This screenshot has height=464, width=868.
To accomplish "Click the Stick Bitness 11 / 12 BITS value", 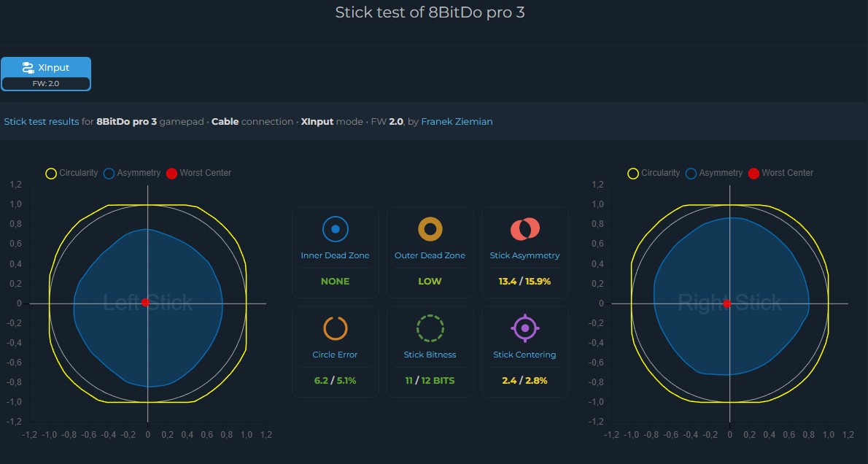I will 430,380.
